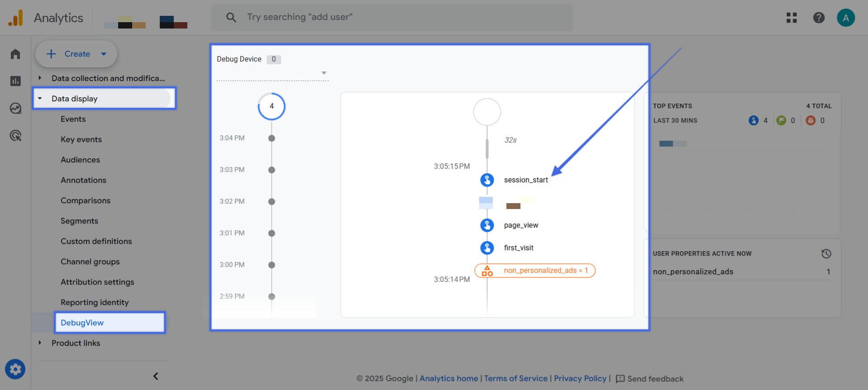Click the Debug Device count badge

tap(274, 59)
